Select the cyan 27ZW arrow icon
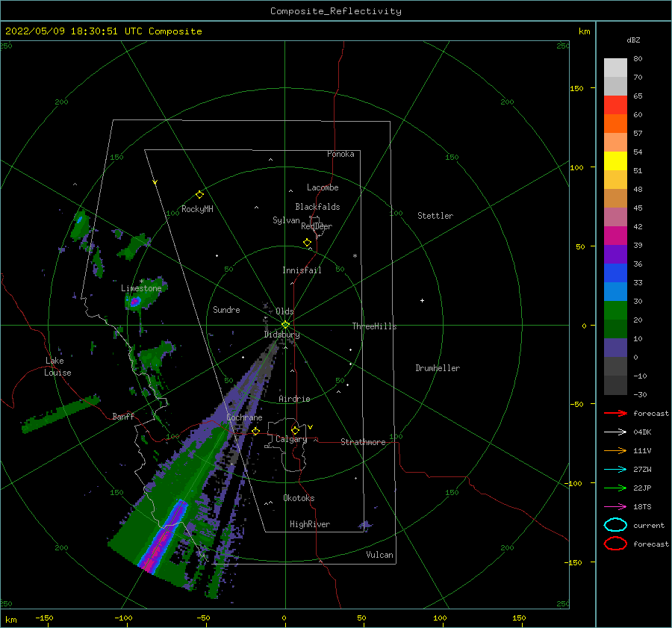This screenshot has width=672, height=628. pyautogui.click(x=615, y=470)
